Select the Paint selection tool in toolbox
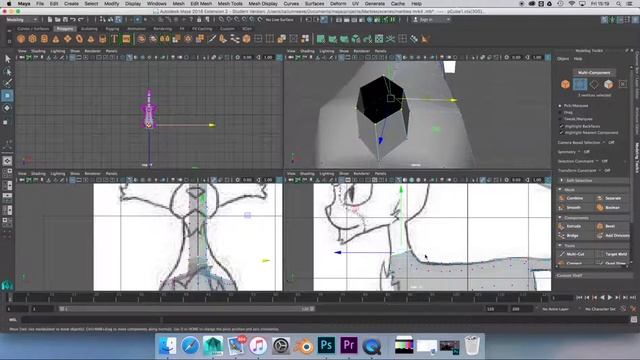 point(7,83)
